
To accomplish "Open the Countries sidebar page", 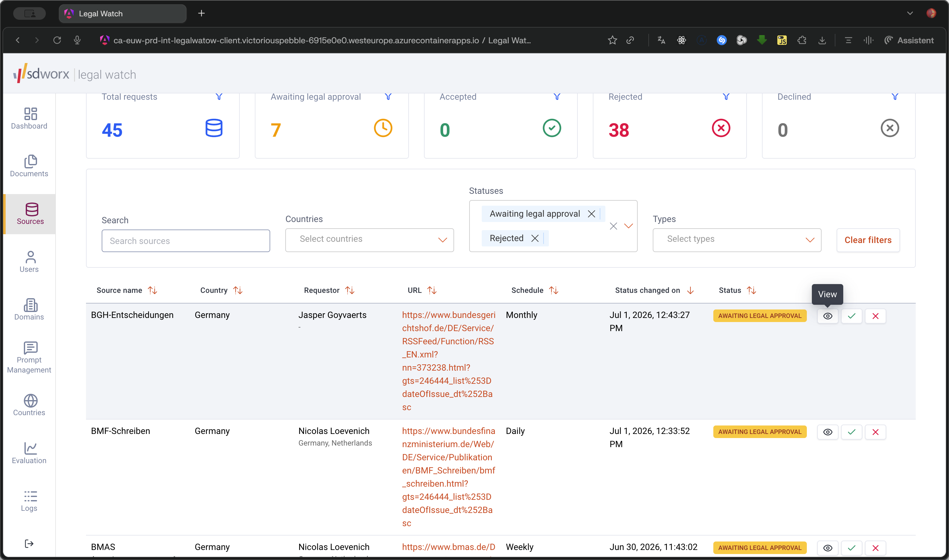I will [x=29, y=405].
